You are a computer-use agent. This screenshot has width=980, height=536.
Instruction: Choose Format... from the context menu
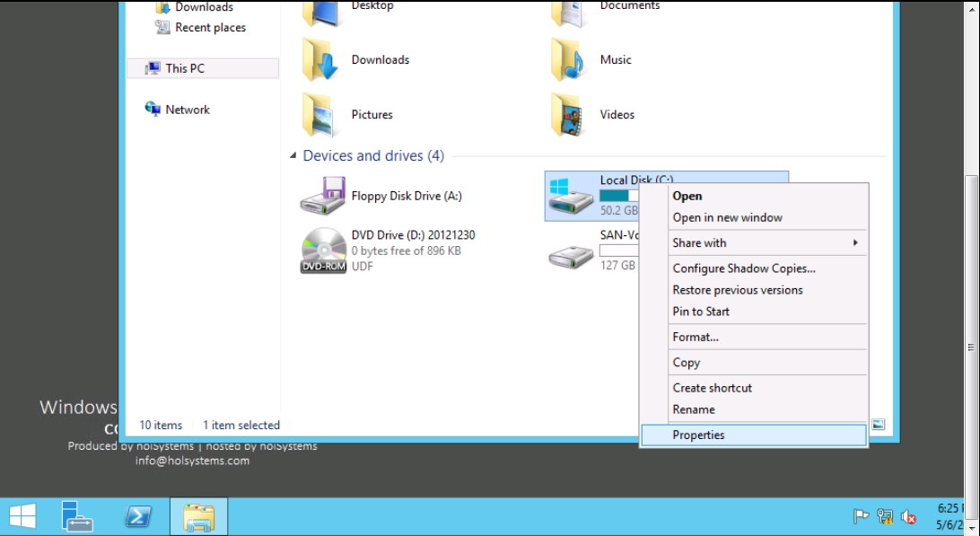pos(696,337)
